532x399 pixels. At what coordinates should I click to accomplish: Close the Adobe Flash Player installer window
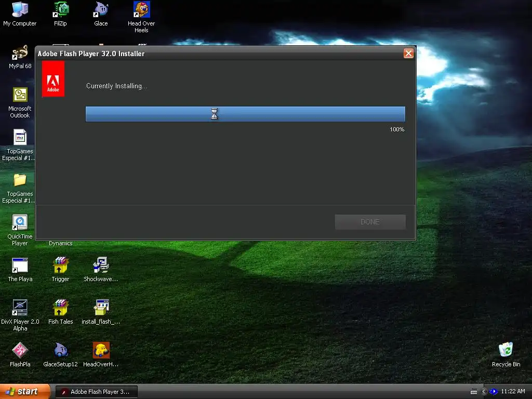(x=408, y=54)
